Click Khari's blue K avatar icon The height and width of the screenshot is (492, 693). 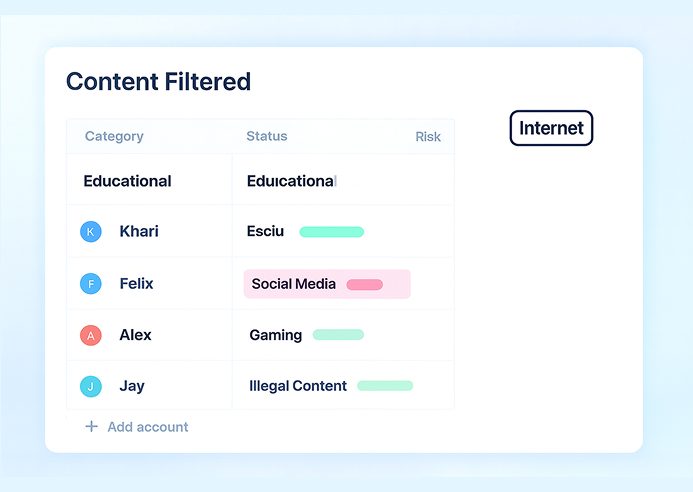(x=91, y=232)
